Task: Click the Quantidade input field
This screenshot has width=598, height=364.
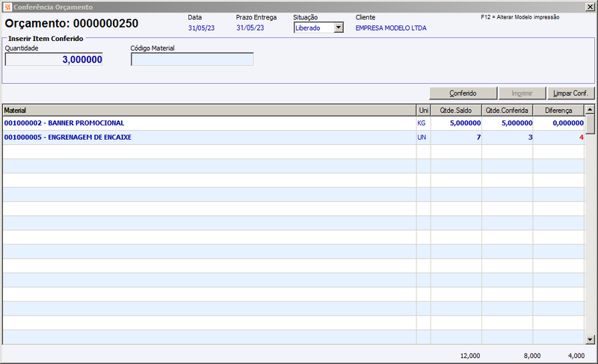Action: [x=54, y=60]
